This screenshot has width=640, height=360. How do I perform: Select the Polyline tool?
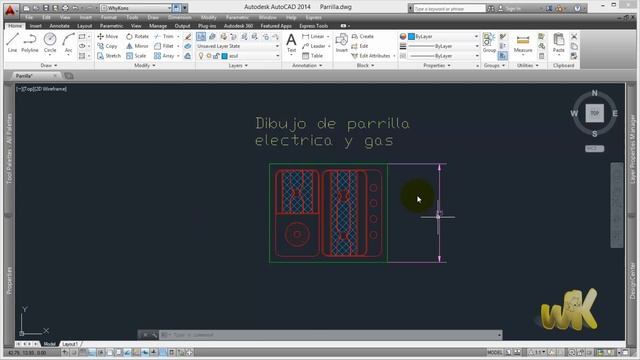29,42
